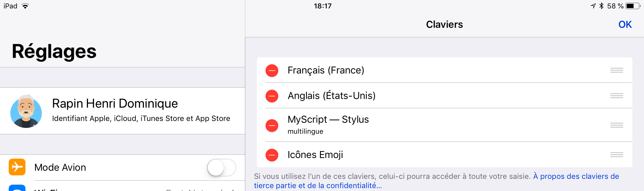Open third-party keyboards privacy link
Image resolution: width=644 pixels, height=191 pixels.
click(x=576, y=177)
